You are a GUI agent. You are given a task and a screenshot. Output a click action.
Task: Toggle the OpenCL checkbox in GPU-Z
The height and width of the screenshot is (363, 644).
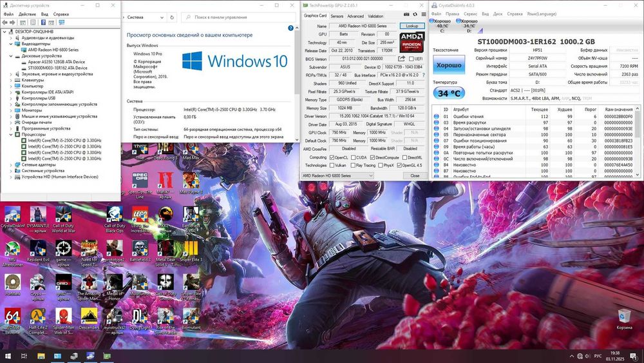(x=332, y=157)
